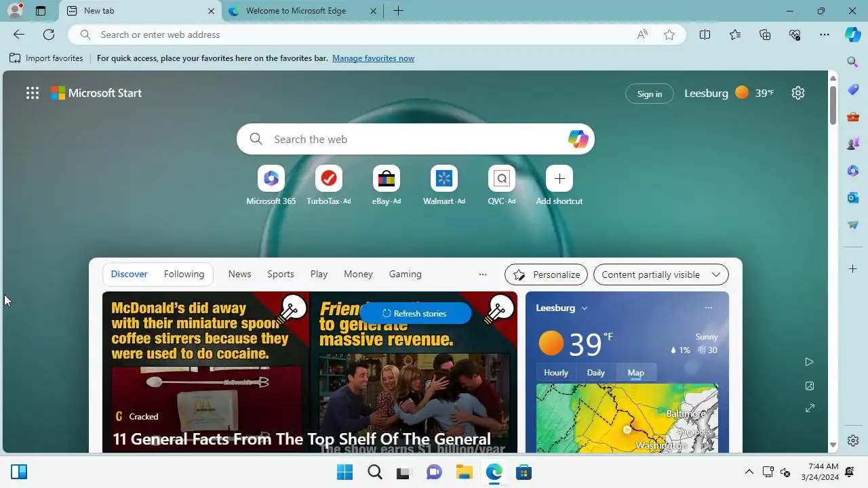The image size is (868, 488).
Task: Click the page vertical scrollbar thumb
Action: pyautogui.click(x=833, y=104)
